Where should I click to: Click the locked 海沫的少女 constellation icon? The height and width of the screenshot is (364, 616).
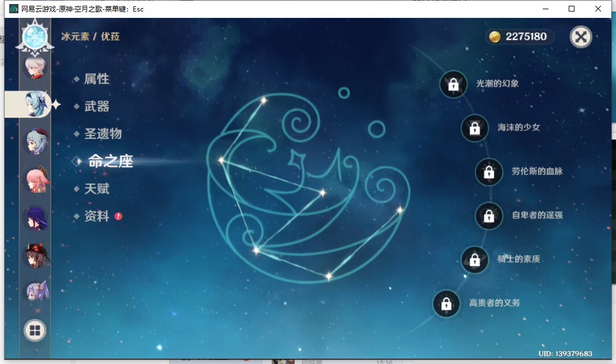coord(475,128)
